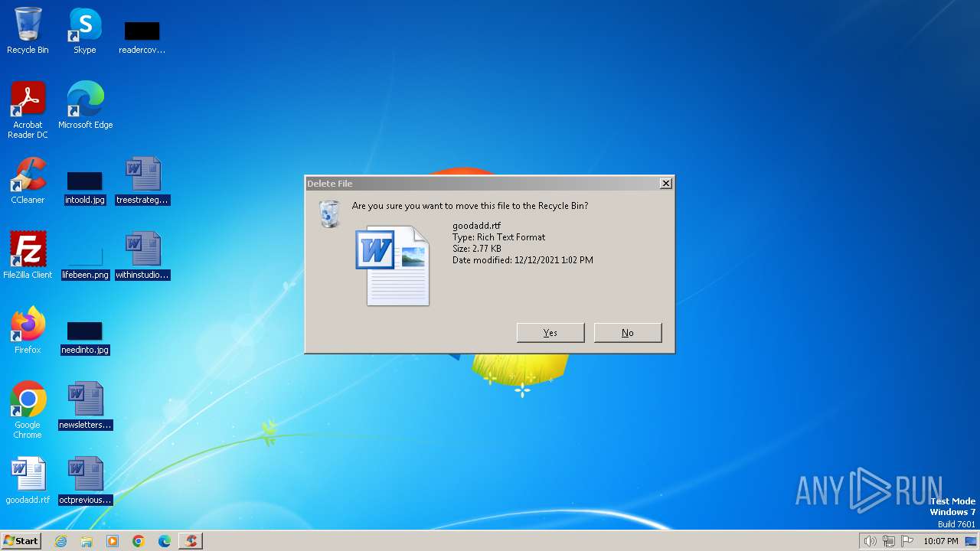Screen dimensions: 980x551
Task: Close the Delete File dialog
Action: pos(666,183)
